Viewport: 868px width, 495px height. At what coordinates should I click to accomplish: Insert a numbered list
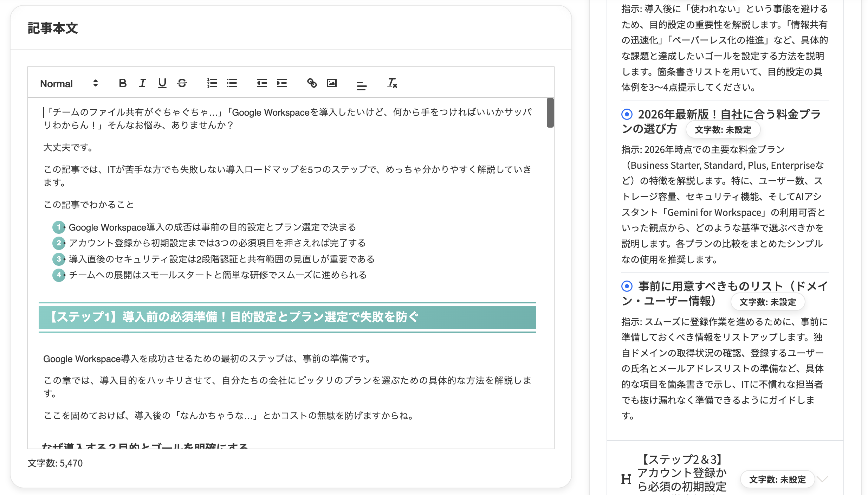[212, 83]
